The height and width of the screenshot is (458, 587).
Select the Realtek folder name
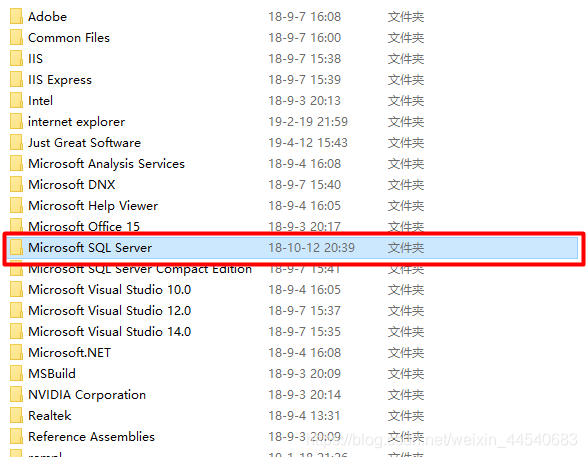click(49, 415)
